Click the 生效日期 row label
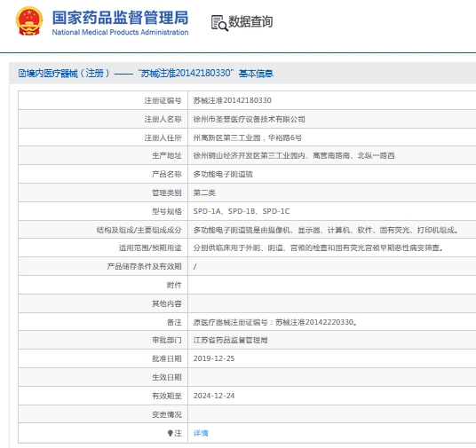 (167, 377)
